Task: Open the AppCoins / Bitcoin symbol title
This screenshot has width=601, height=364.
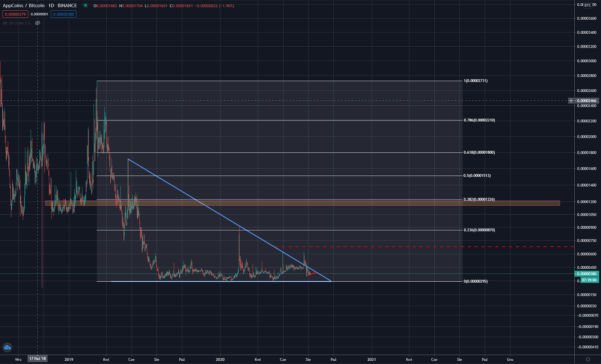Action: coord(24,6)
